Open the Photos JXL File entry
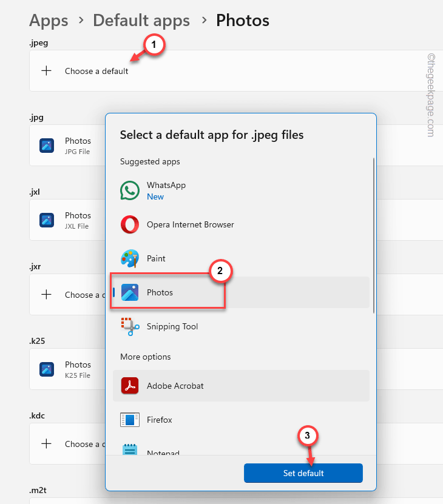This screenshot has width=443, height=504. coord(67,220)
